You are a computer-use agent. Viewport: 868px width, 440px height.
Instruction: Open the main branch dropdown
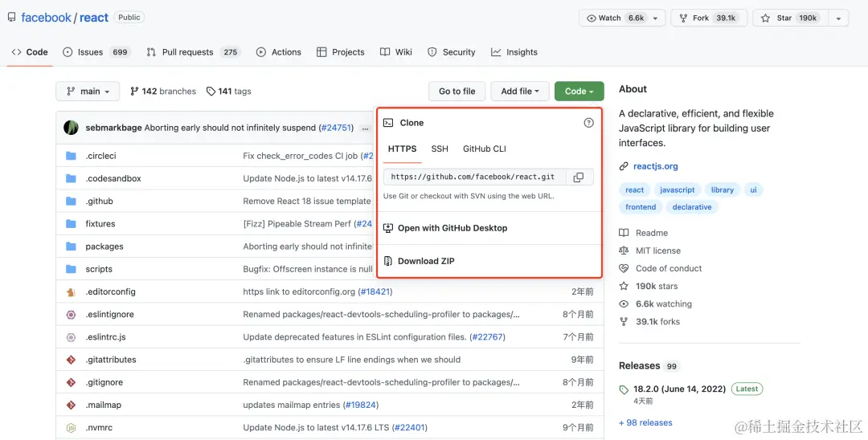click(x=88, y=92)
